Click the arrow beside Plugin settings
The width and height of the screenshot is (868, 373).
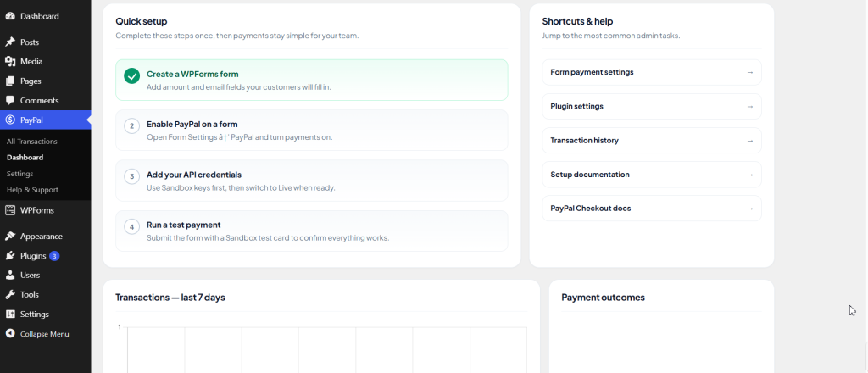tap(750, 106)
